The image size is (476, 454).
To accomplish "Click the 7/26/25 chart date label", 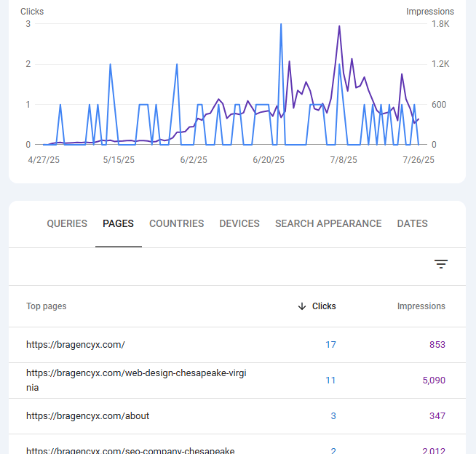I will [x=419, y=160].
